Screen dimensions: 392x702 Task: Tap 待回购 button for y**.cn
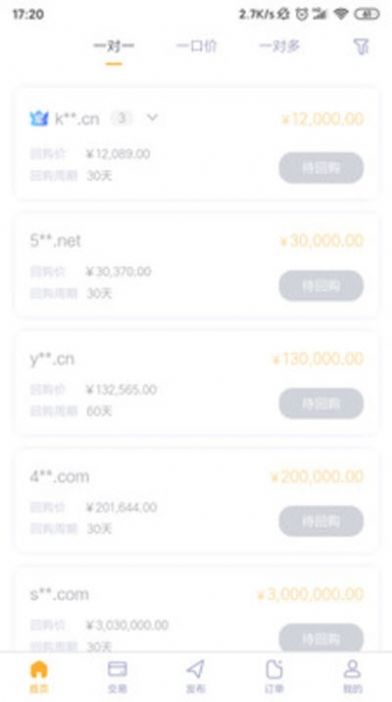[321, 403]
